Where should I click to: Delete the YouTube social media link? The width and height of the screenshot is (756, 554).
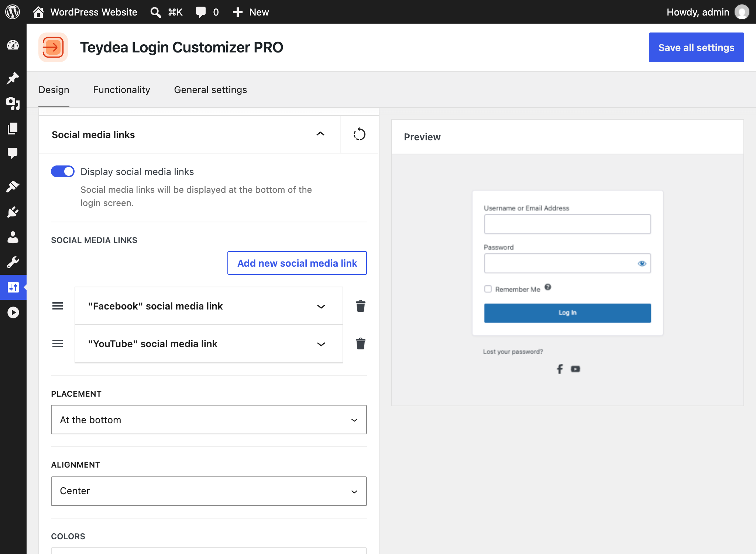pyautogui.click(x=361, y=344)
